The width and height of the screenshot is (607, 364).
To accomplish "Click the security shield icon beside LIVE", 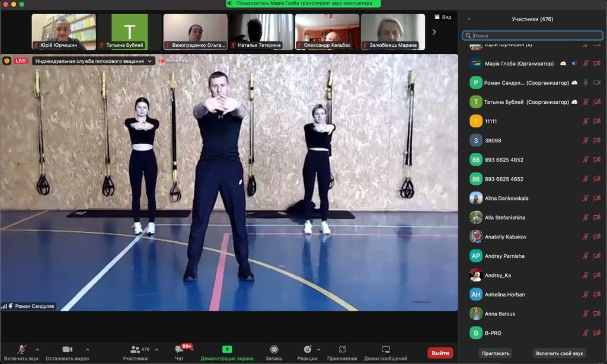I will (x=7, y=60).
